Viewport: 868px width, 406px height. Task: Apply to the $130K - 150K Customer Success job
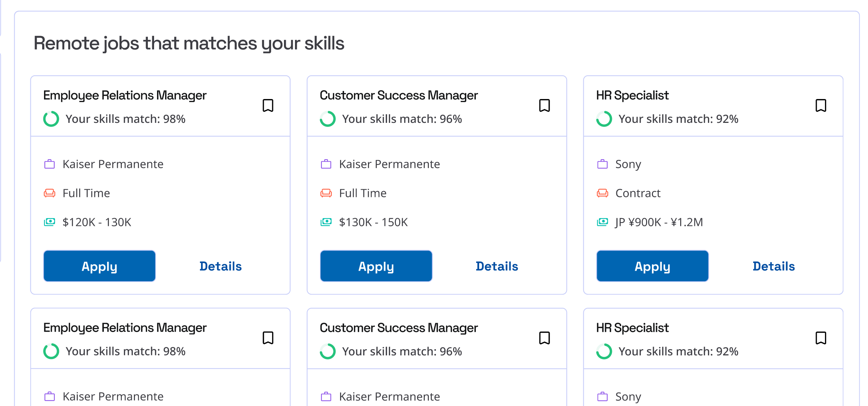point(376,266)
